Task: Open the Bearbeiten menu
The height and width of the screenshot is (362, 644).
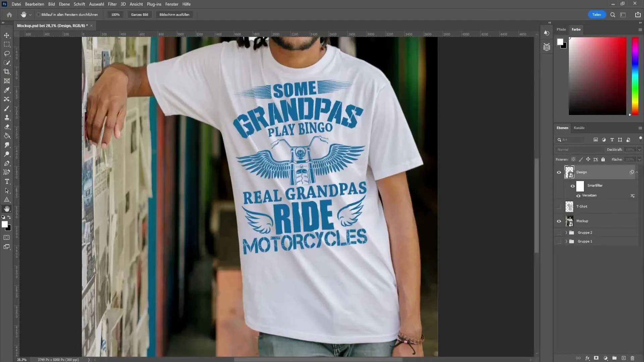Action: (x=35, y=4)
